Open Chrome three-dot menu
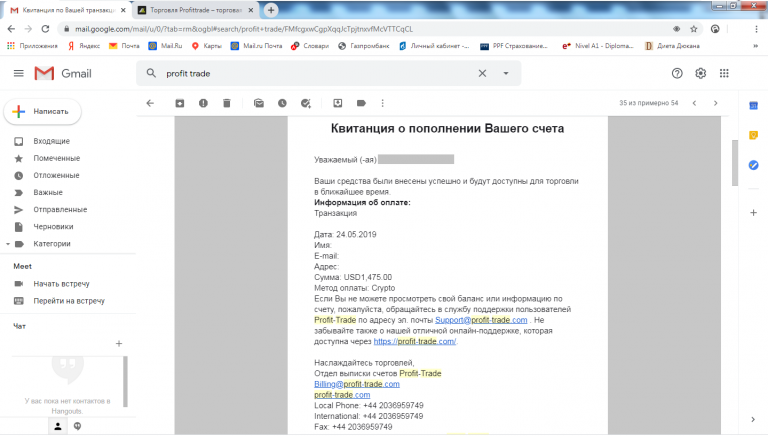The width and height of the screenshot is (768, 436). tap(757, 29)
